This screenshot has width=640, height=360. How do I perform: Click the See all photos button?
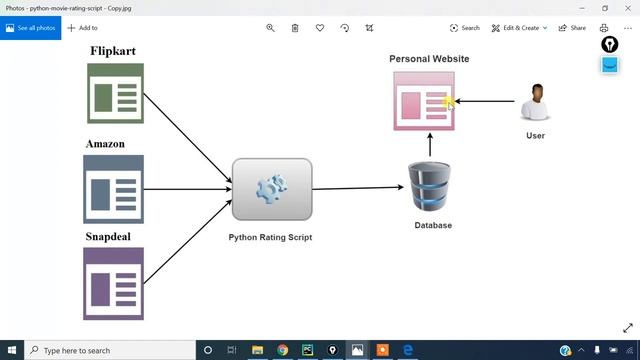point(31,28)
